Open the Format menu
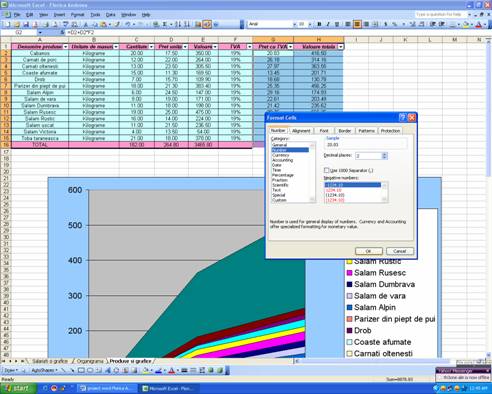This screenshot has width=492, height=394. point(77,15)
